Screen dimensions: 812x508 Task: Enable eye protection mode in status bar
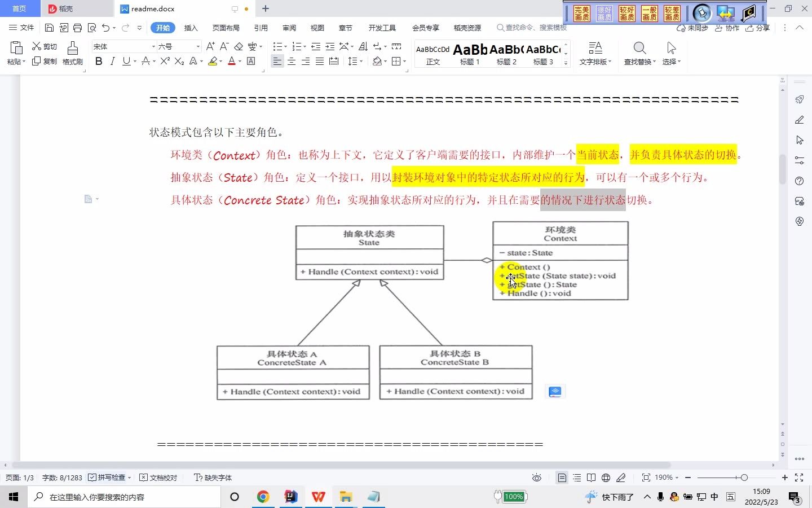(536, 478)
